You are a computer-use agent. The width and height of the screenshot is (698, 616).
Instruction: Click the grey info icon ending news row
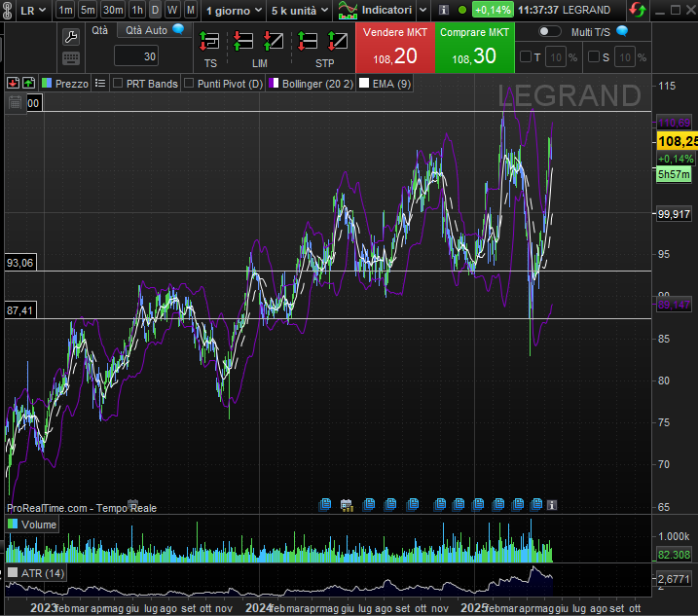coord(552,505)
